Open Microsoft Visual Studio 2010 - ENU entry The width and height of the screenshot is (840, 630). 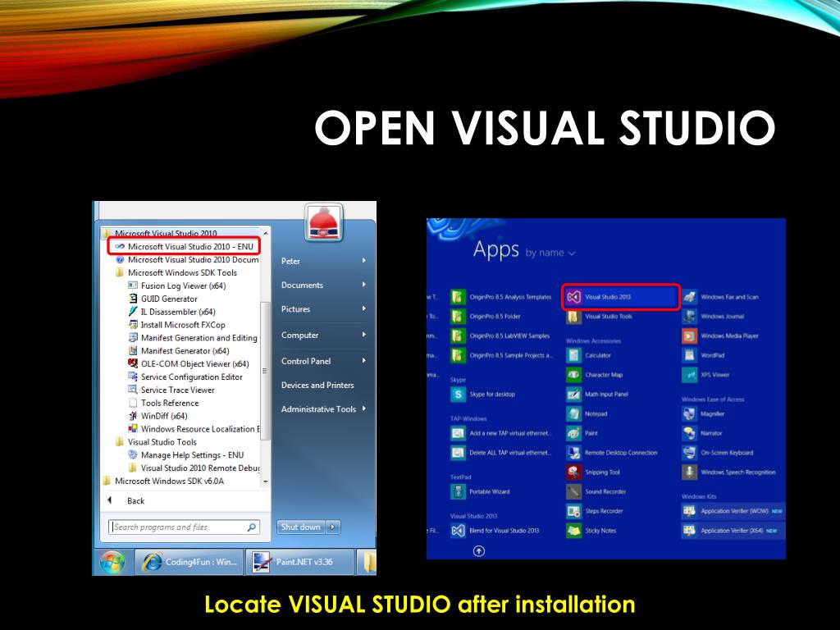184,246
